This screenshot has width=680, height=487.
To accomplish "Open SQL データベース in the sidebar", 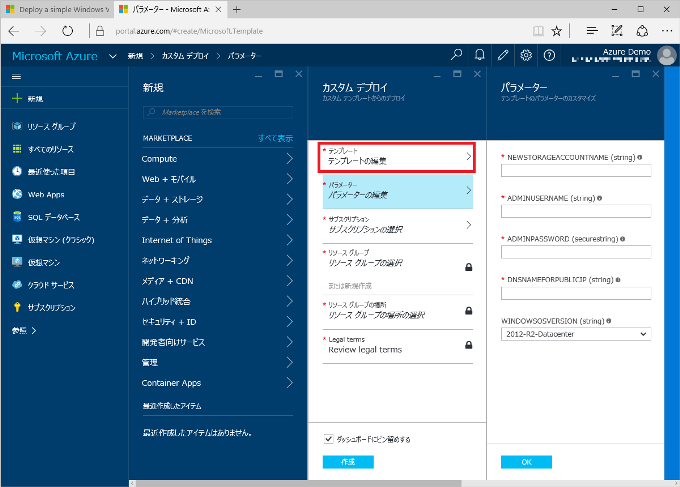I will 46,217.
